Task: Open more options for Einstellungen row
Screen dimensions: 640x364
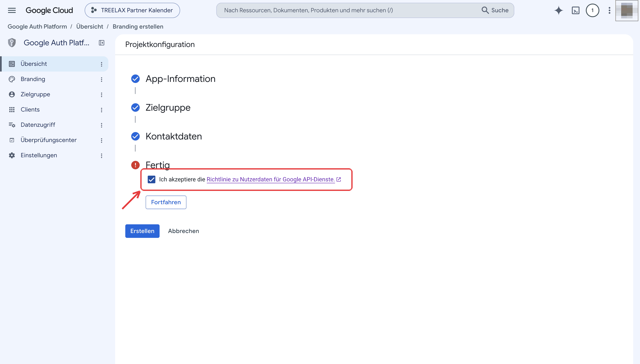Action: (102, 156)
